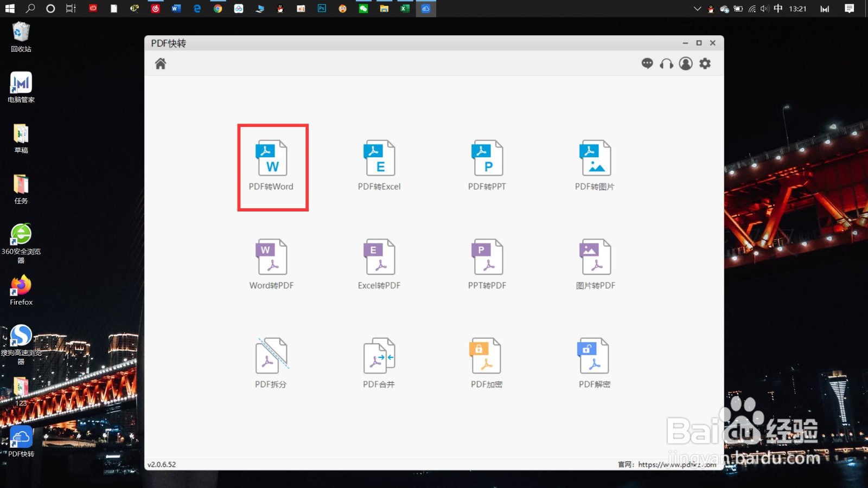Open File Explorer from the taskbar
Viewport: 868px width, 488px height.
[384, 9]
